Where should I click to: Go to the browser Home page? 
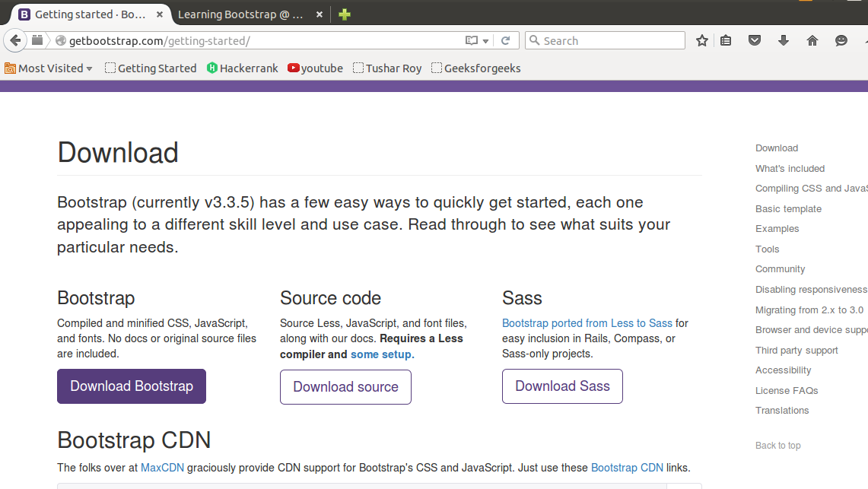click(812, 40)
